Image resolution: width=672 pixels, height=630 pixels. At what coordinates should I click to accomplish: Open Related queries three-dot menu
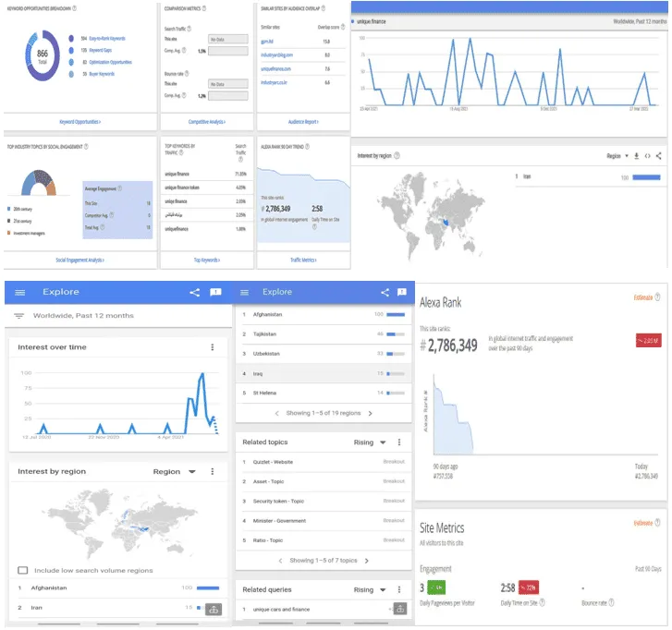coord(399,590)
